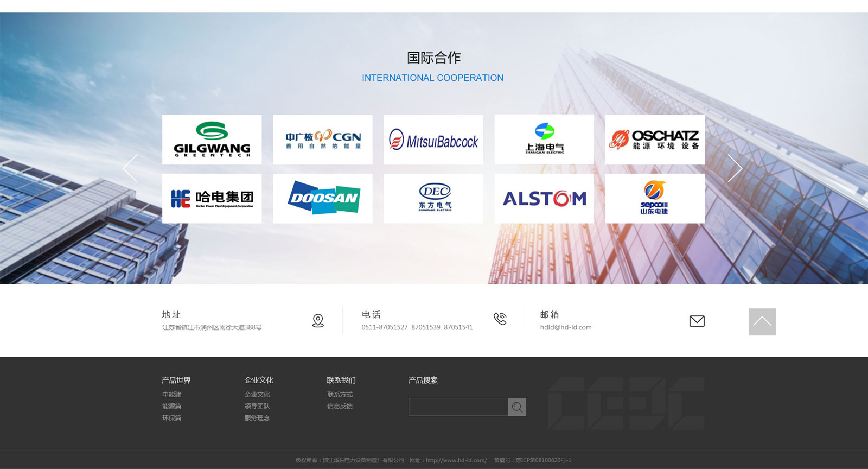The height and width of the screenshot is (469, 868).
Task: Open the http://www.hd-ld.com/ website link
Action: pos(456,460)
